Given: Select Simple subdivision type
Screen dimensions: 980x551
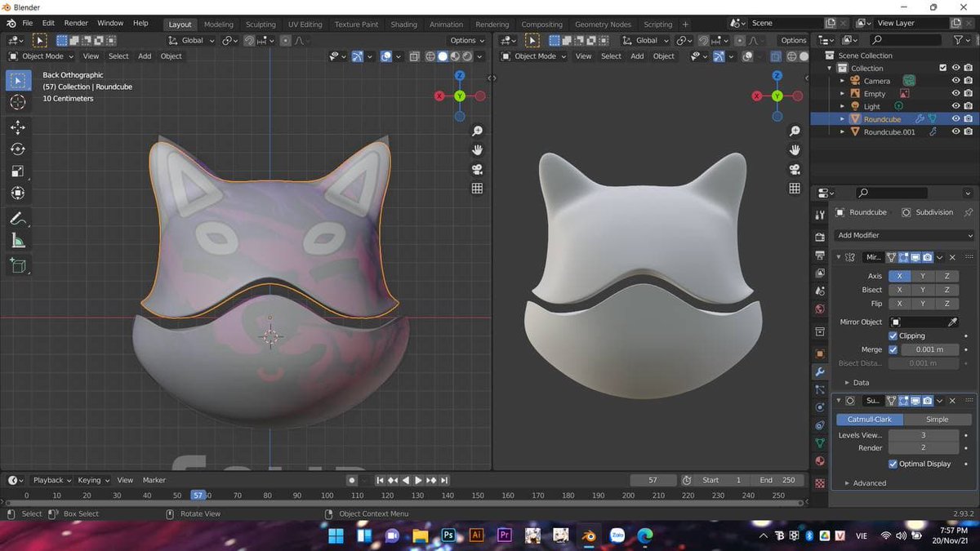Looking at the screenshot, I should pos(937,420).
